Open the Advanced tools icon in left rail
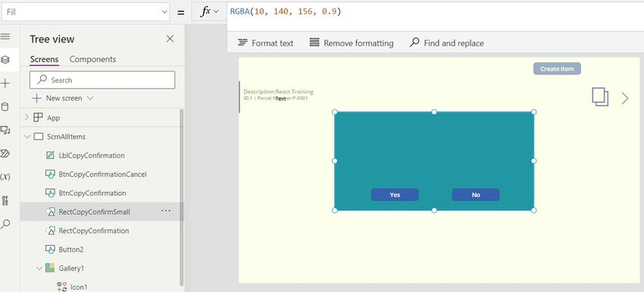This screenshot has height=292, width=644. pos(5,201)
